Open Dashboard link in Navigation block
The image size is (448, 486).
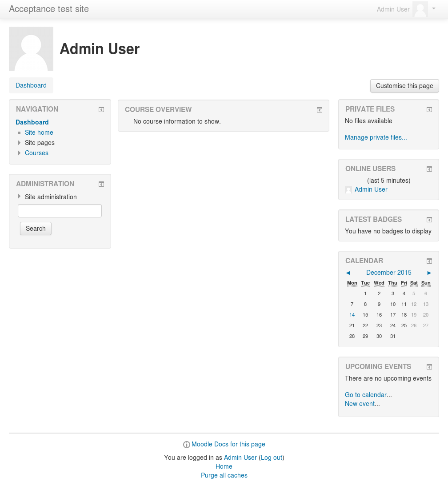32,122
